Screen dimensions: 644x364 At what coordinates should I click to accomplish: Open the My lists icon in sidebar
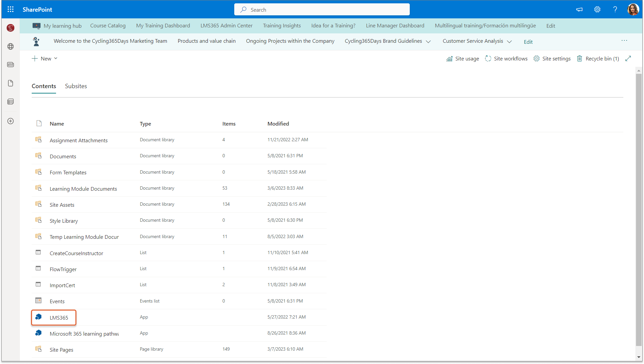point(10,102)
